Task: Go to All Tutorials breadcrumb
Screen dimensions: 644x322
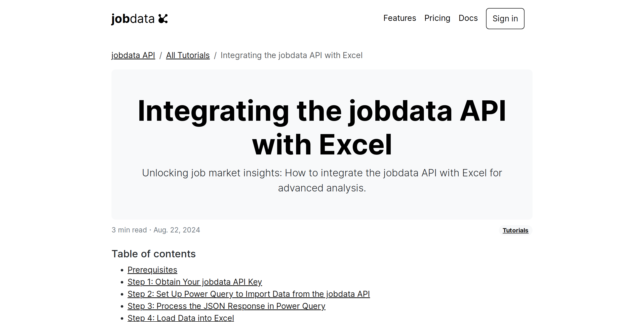Action: 188,55
